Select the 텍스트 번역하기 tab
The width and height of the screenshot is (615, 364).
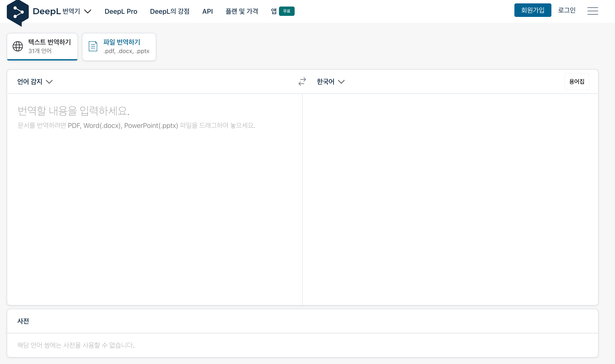(42, 47)
